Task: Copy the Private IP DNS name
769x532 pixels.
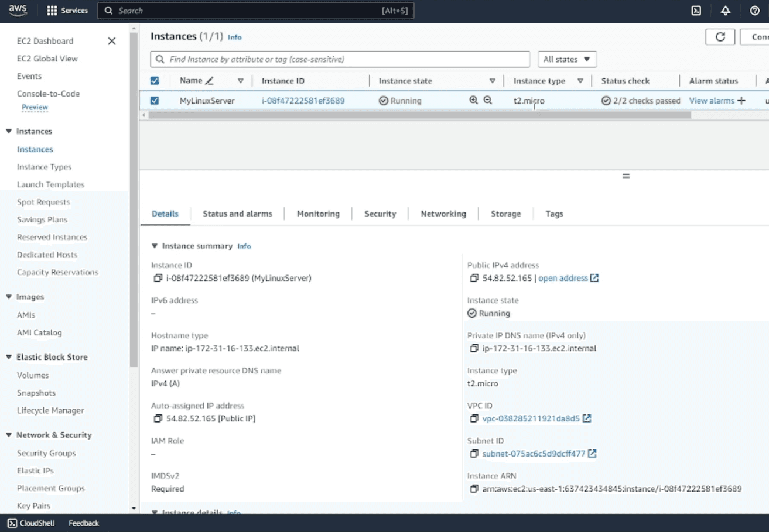Action: tap(474, 349)
